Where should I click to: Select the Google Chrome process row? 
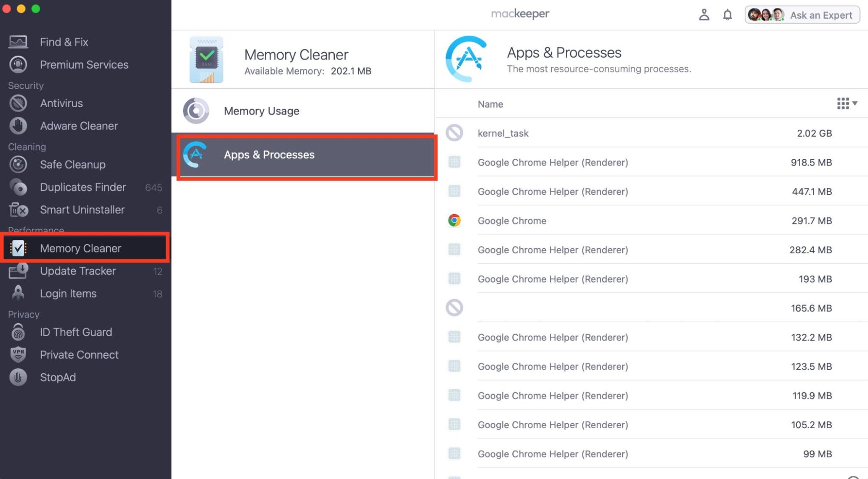tap(608, 220)
